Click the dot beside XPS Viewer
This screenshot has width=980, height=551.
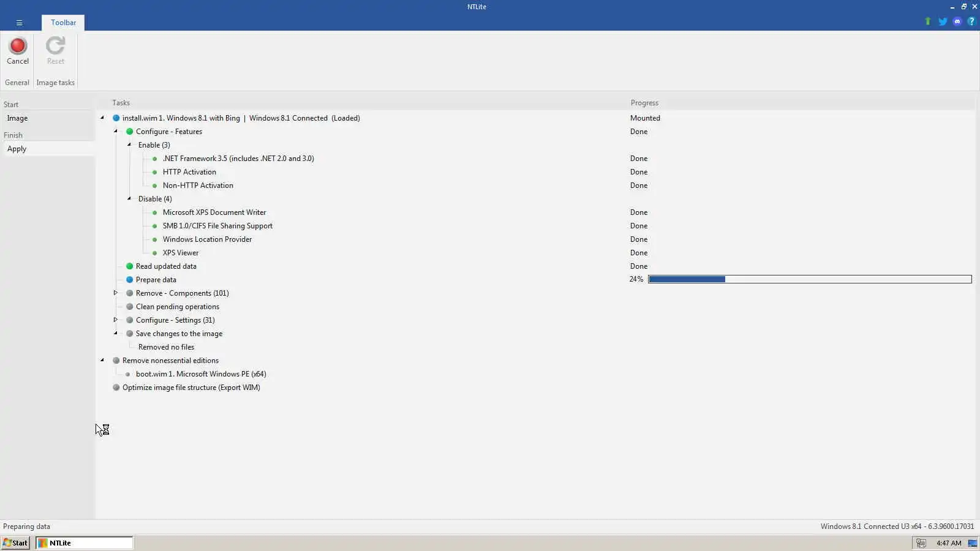point(154,253)
